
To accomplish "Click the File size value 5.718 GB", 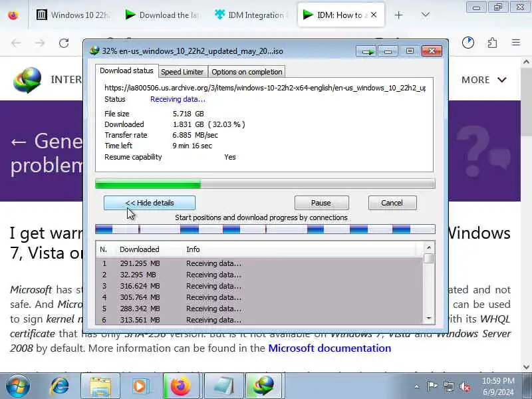I will coord(188,114).
